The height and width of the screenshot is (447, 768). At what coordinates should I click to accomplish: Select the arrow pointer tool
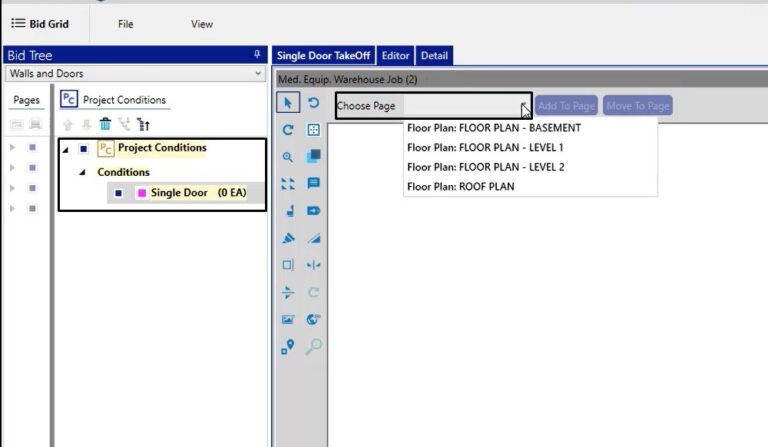click(288, 102)
